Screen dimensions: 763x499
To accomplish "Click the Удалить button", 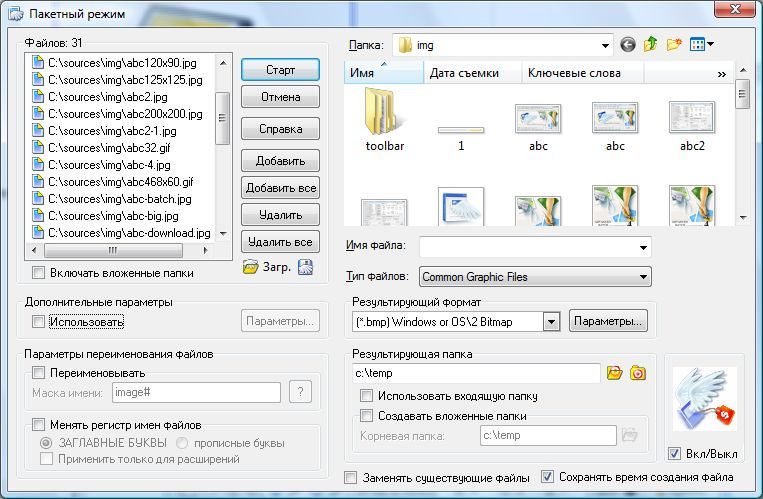I will [x=280, y=215].
